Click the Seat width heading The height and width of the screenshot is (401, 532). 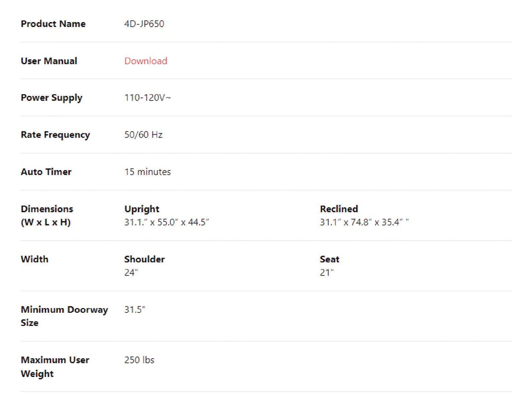pyautogui.click(x=329, y=259)
